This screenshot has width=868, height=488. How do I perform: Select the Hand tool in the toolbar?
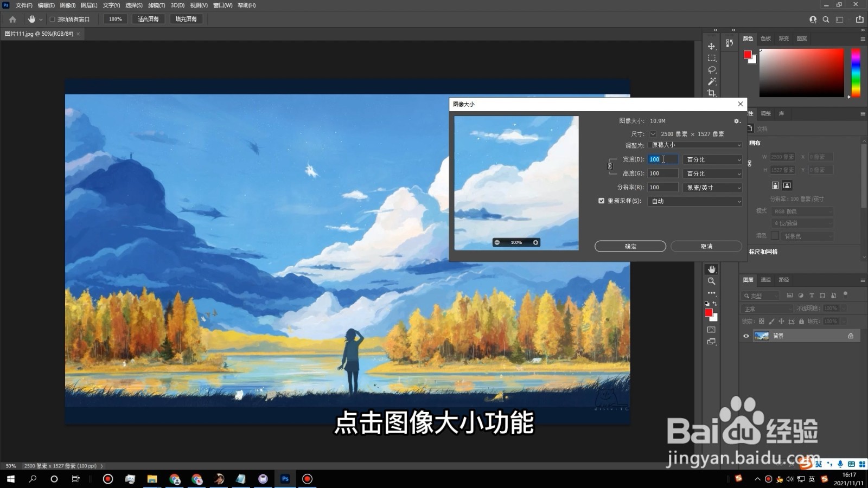tap(711, 269)
